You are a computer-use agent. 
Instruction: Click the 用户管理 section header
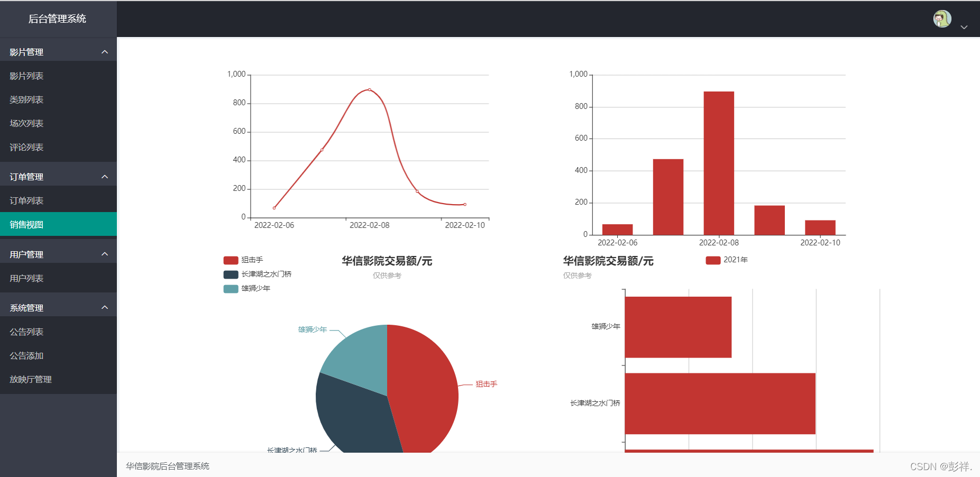(x=58, y=254)
